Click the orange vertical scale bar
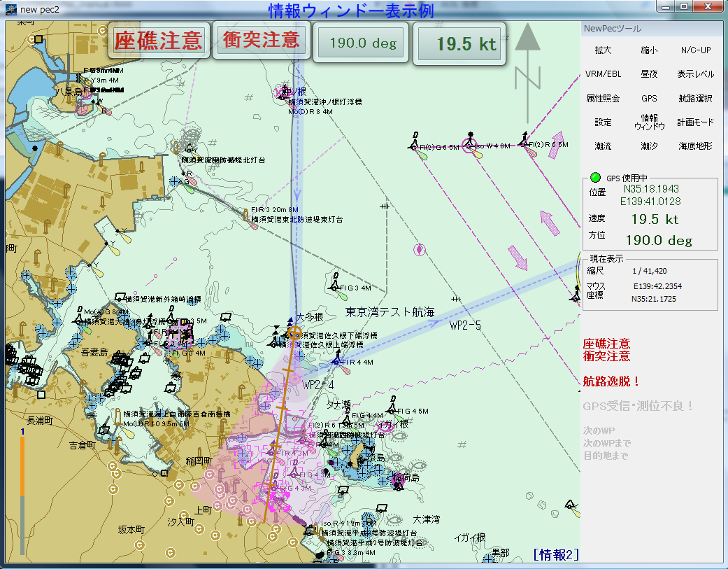 pyautogui.click(x=22, y=466)
